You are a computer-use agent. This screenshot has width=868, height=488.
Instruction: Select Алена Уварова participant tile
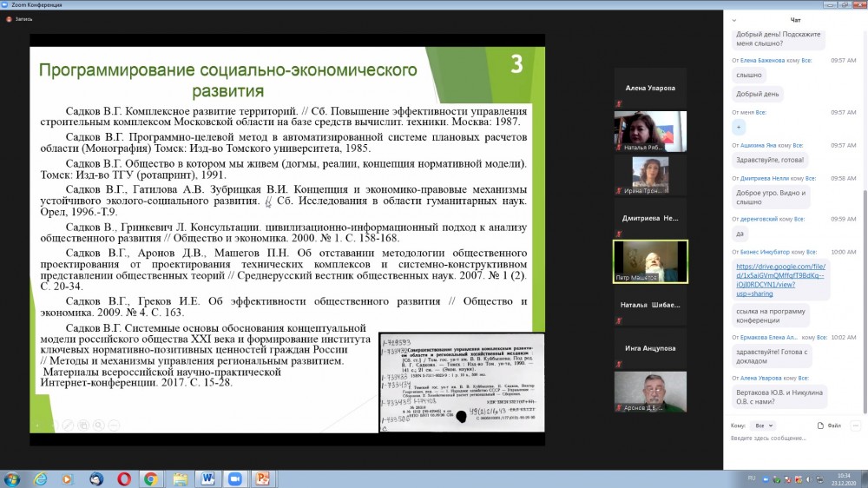650,88
